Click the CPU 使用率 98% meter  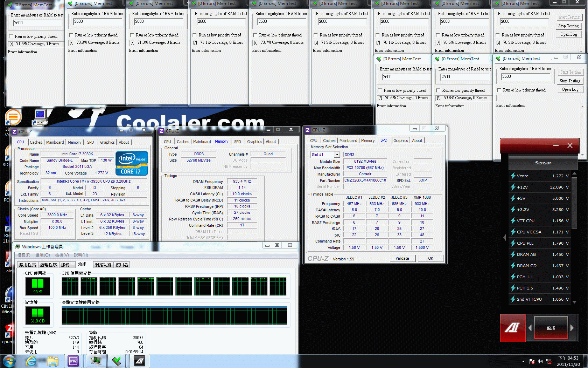click(x=37, y=286)
